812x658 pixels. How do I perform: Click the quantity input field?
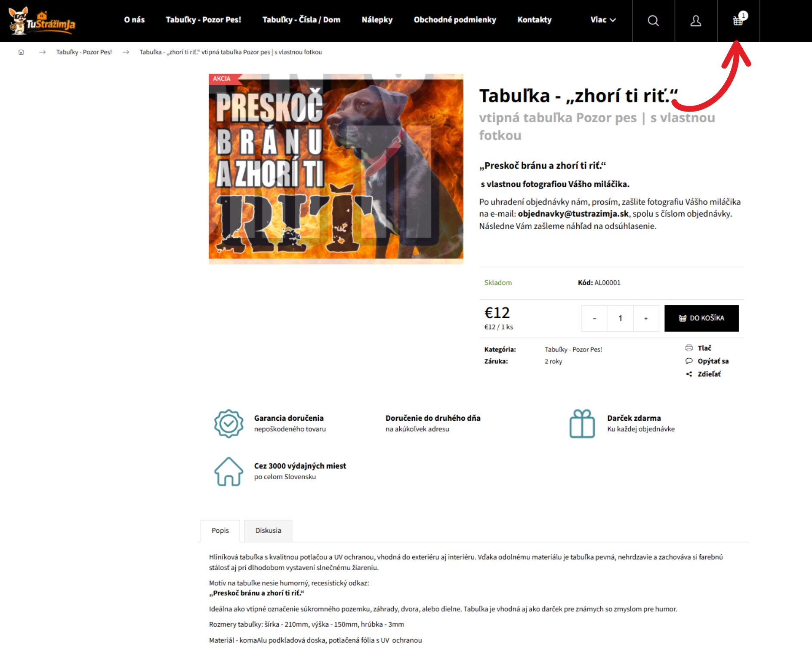(x=620, y=318)
